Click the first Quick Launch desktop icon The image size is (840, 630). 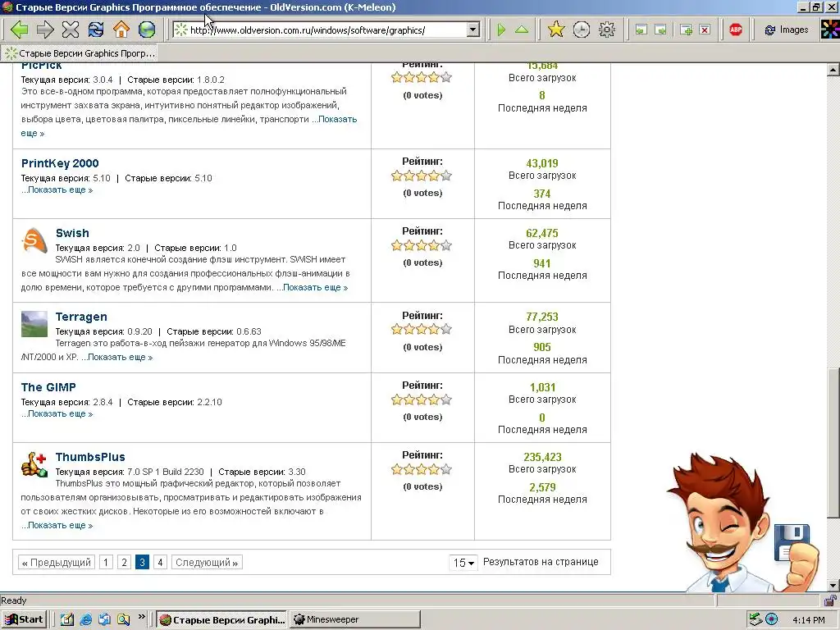pyautogui.click(x=67, y=620)
